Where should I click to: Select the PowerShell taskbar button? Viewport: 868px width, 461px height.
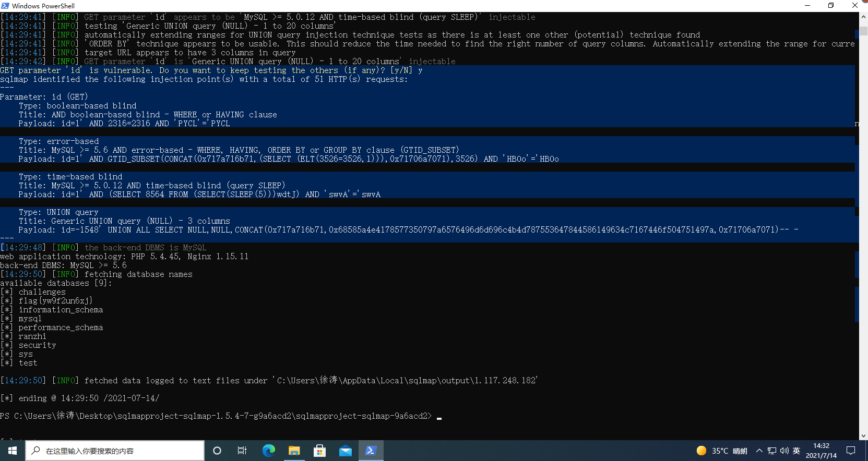(371, 451)
